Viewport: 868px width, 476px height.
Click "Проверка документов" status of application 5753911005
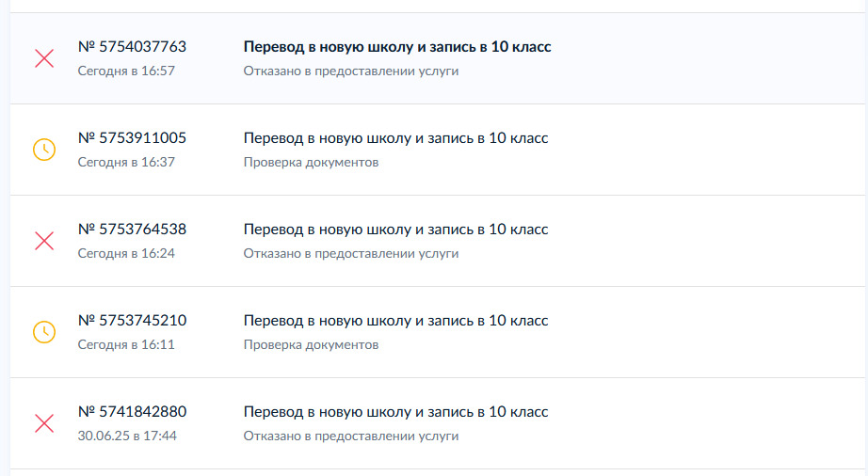(x=311, y=162)
